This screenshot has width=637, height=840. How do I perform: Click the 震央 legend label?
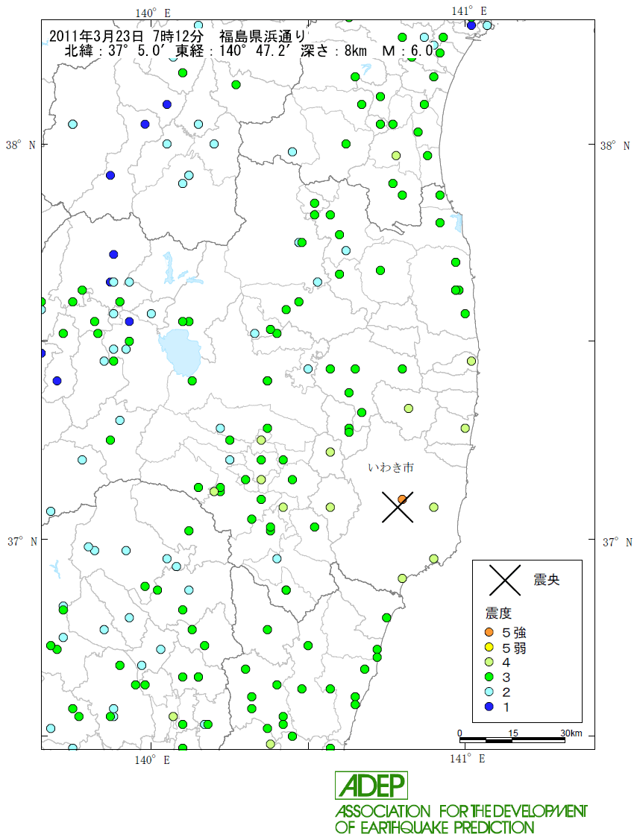click(x=547, y=579)
